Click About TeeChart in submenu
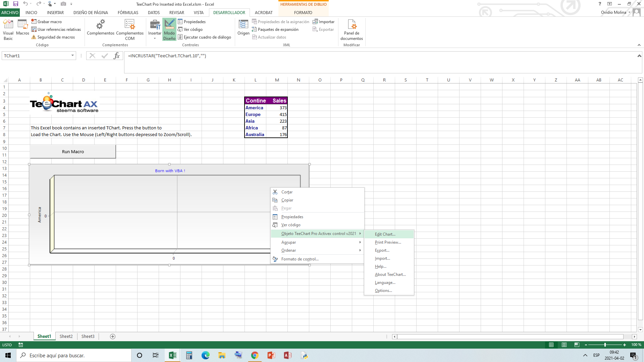 [x=390, y=274]
